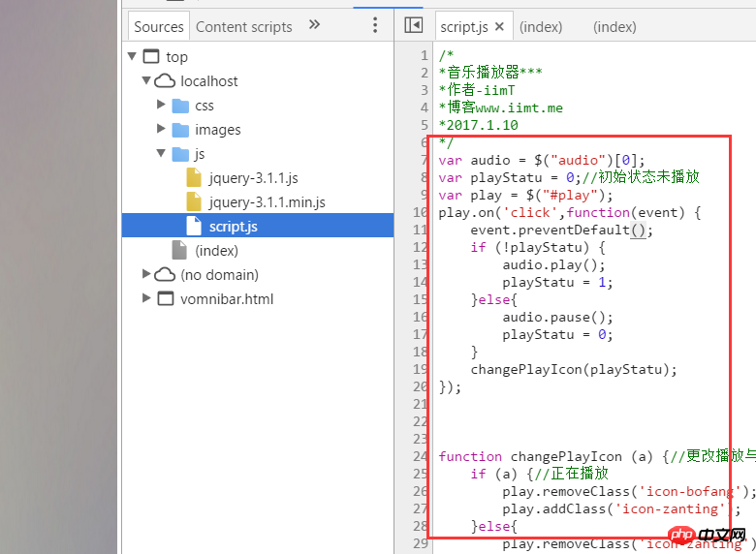Click the localhost cloud icon
Viewport: 756px width, 554px height.
165,81
